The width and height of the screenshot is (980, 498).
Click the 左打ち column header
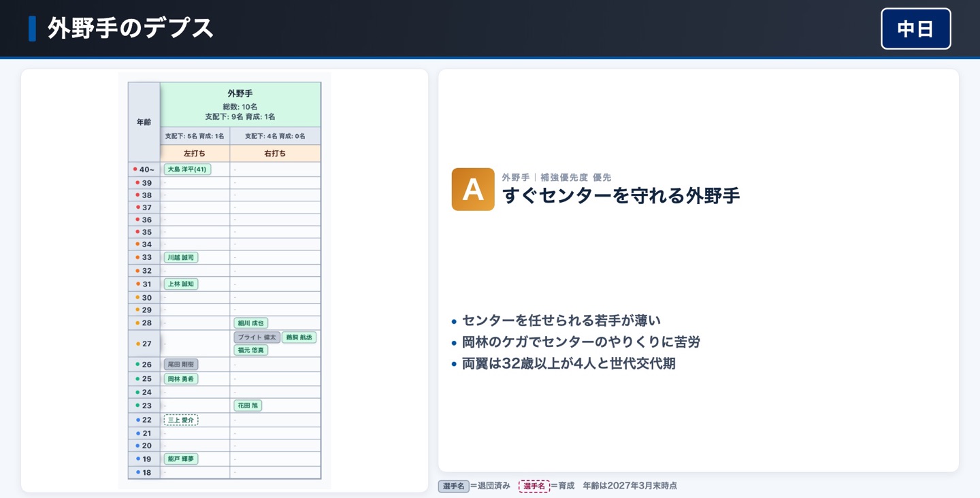pos(195,153)
